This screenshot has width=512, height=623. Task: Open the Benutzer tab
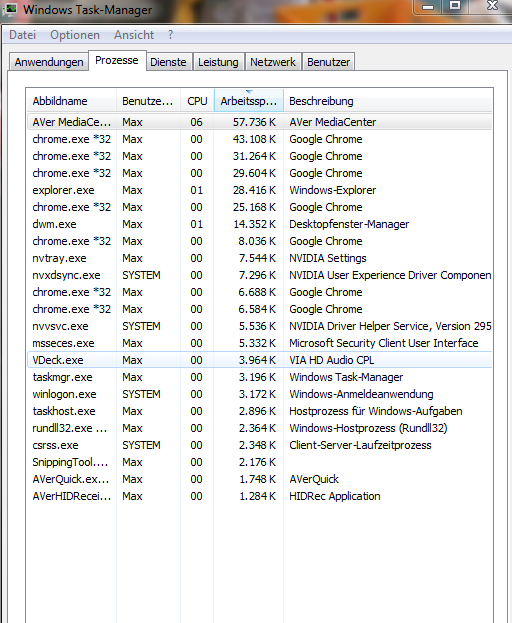click(x=328, y=62)
